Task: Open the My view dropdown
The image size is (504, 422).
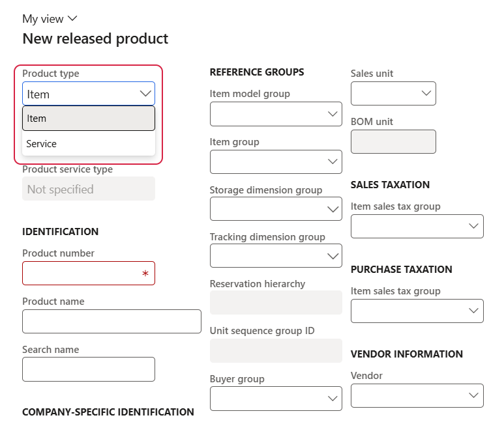Action: [x=50, y=19]
